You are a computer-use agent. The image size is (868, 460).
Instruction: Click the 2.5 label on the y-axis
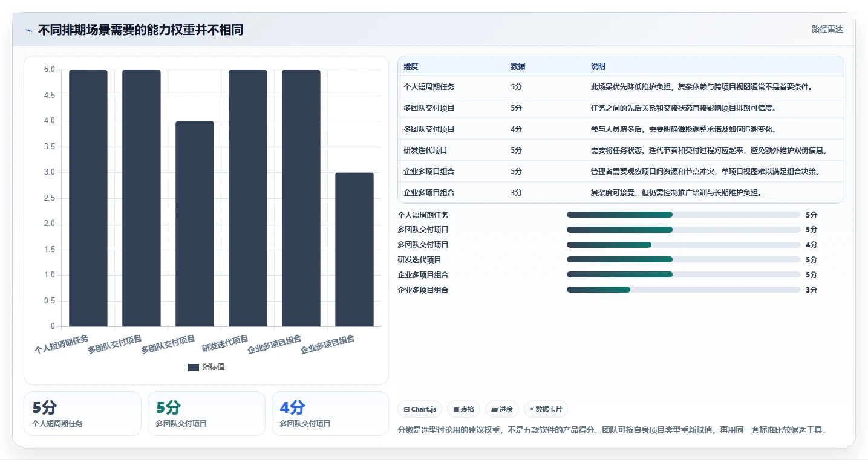pyautogui.click(x=49, y=198)
